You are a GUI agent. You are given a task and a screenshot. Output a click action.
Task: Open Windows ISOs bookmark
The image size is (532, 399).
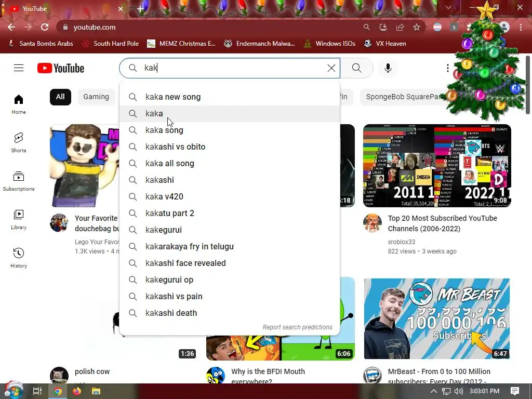[x=329, y=44]
